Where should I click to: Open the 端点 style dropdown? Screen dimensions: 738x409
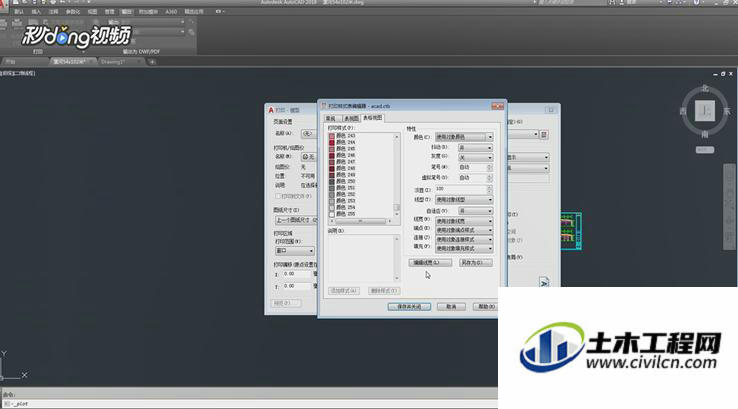point(464,230)
